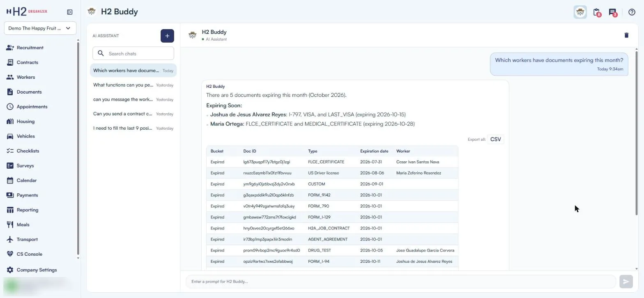Click the Expiration date column header
This screenshot has width=644, height=298.
click(374, 151)
